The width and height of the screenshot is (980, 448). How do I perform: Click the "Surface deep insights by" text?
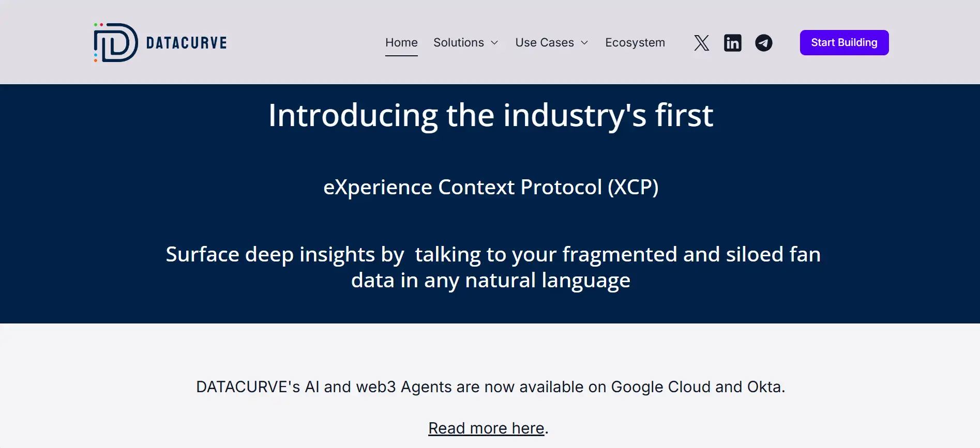click(284, 254)
